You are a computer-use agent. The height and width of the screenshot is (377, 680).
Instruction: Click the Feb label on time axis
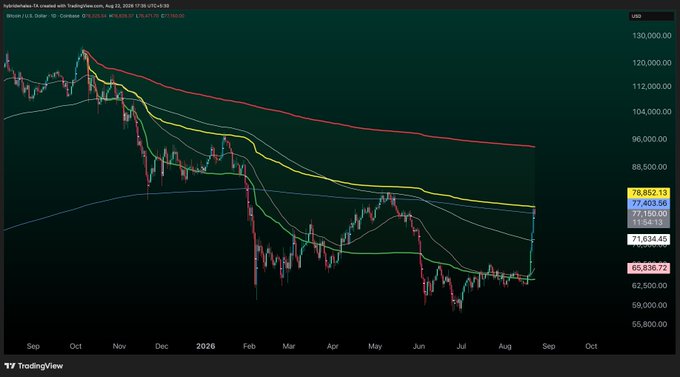[249, 346]
